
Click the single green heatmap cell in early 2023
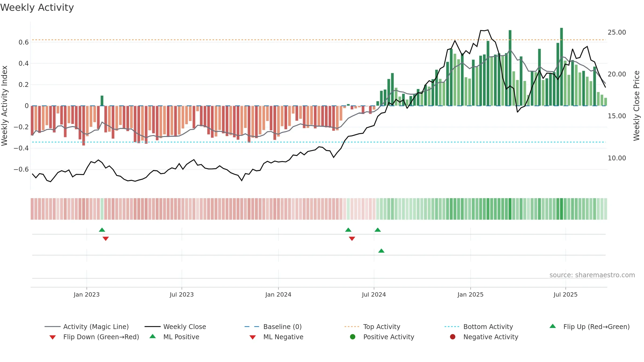point(102,209)
